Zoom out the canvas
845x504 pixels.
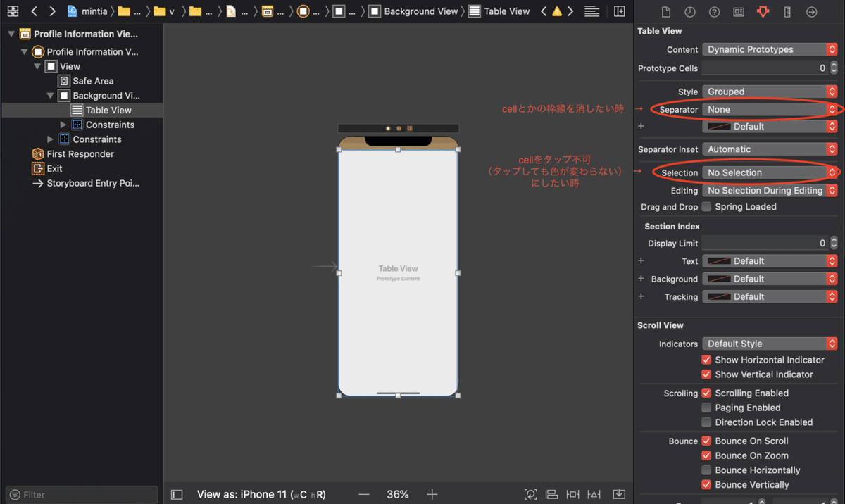364,495
